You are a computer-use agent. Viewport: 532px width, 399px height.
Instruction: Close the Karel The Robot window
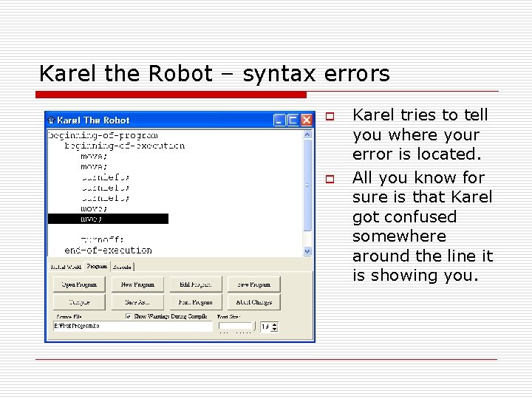307,120
